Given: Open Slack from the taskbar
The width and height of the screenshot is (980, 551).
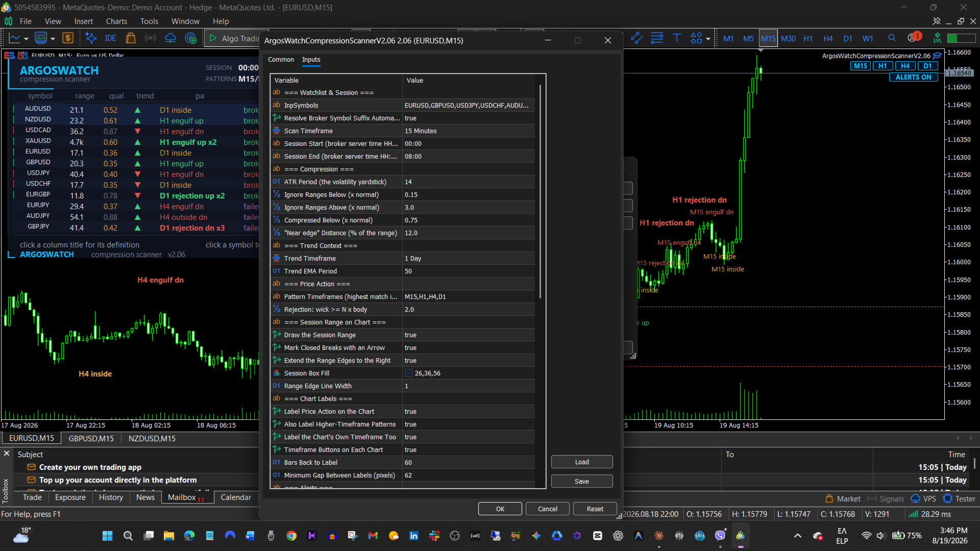Looking at the screenshot, I should point(434,536).
